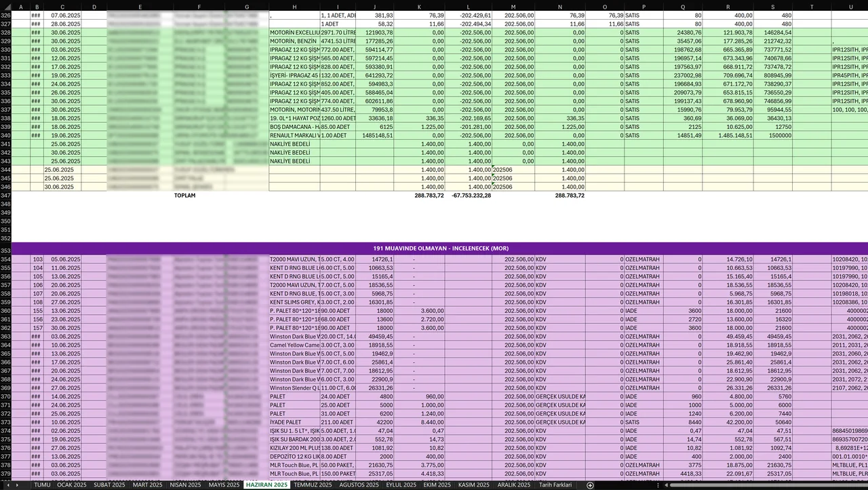868x490 pixels.
Task: Select the row 347 header
Action: 5,195
